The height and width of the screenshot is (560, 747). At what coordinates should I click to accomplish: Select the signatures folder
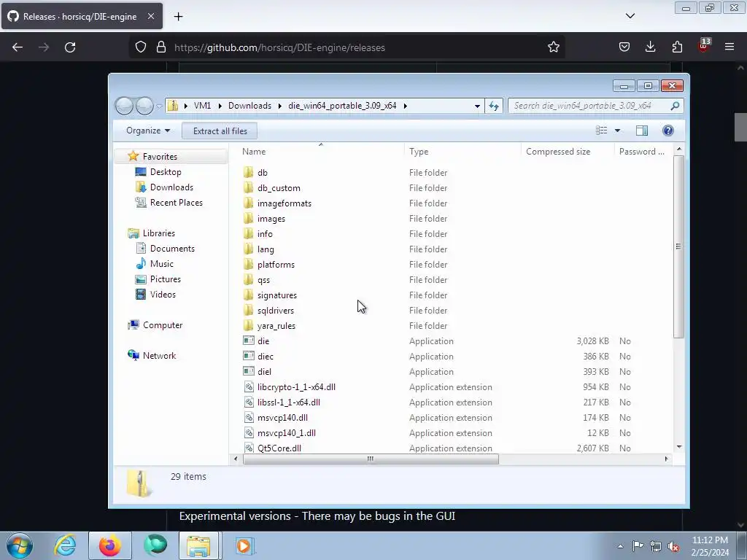click(276, 295)
